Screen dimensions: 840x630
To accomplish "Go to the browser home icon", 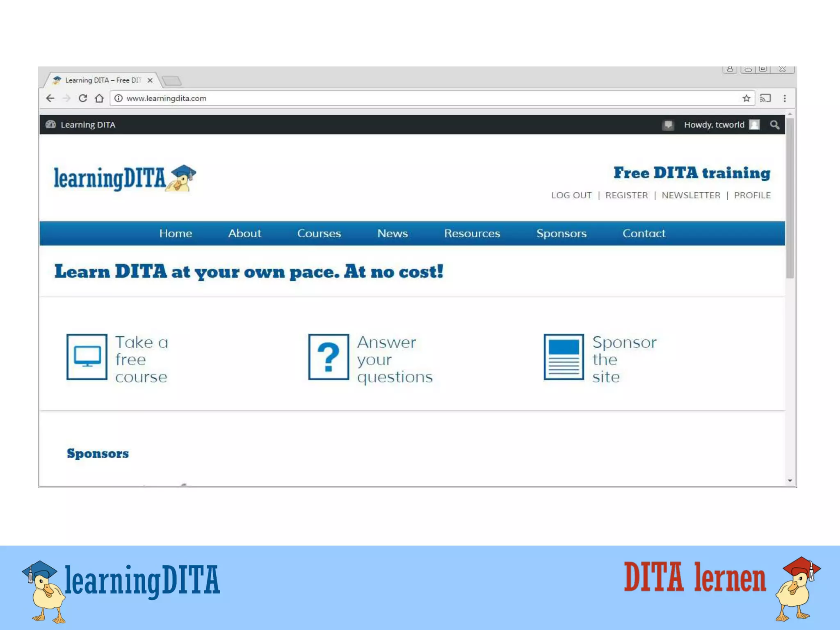I will coord(99,98).
